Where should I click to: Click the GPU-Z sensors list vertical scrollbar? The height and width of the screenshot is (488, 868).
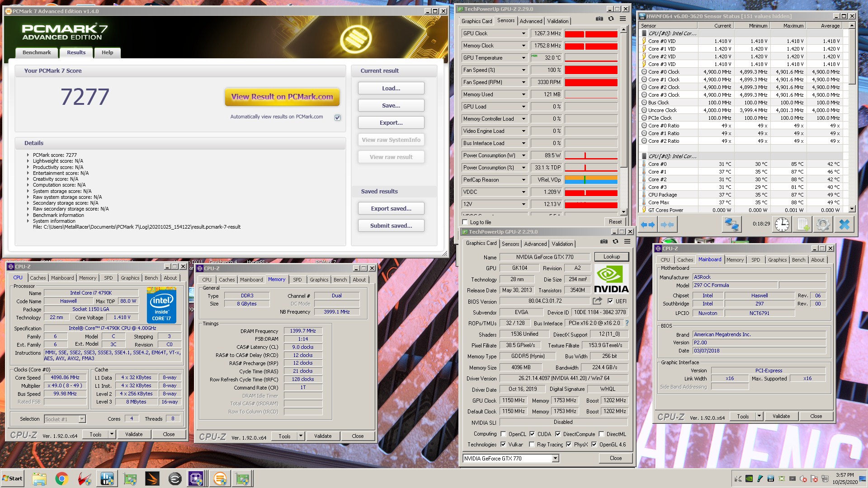[623, 120]
